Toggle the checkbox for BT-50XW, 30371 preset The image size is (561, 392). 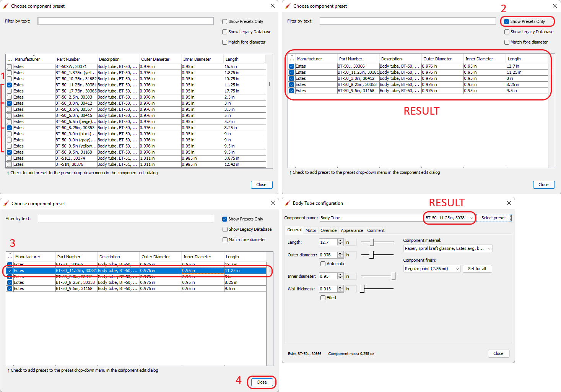(x=9, y=66)
